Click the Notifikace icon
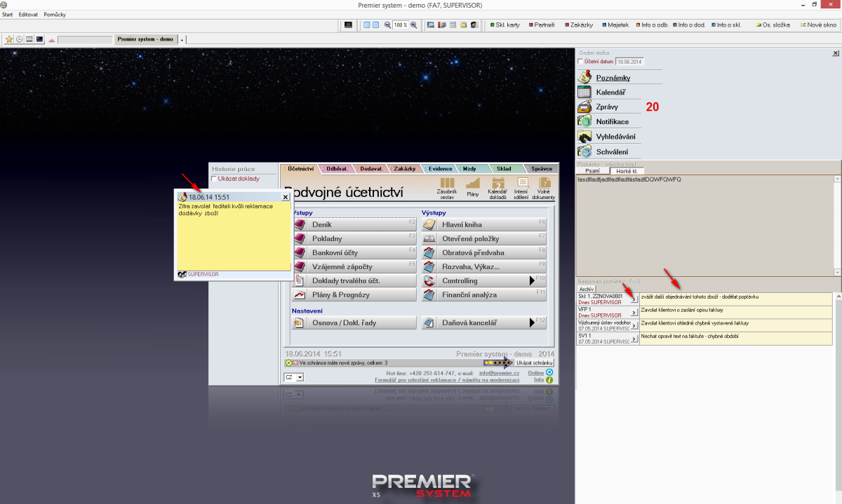 (x=584, y=121)
